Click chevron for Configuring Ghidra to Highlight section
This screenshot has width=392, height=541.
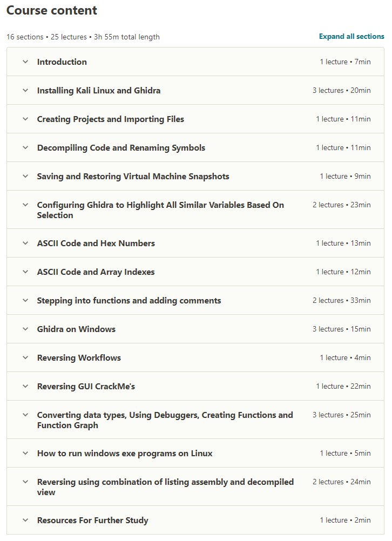coord(25,205)
